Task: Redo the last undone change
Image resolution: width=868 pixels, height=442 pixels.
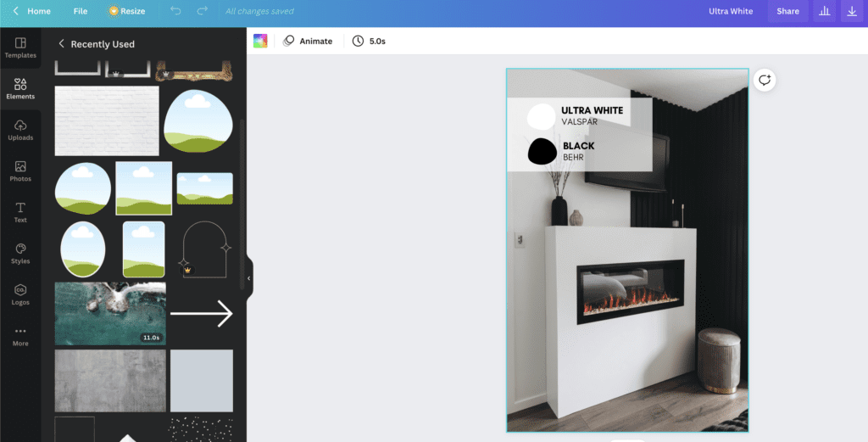Action: click(x=203, y=11)
